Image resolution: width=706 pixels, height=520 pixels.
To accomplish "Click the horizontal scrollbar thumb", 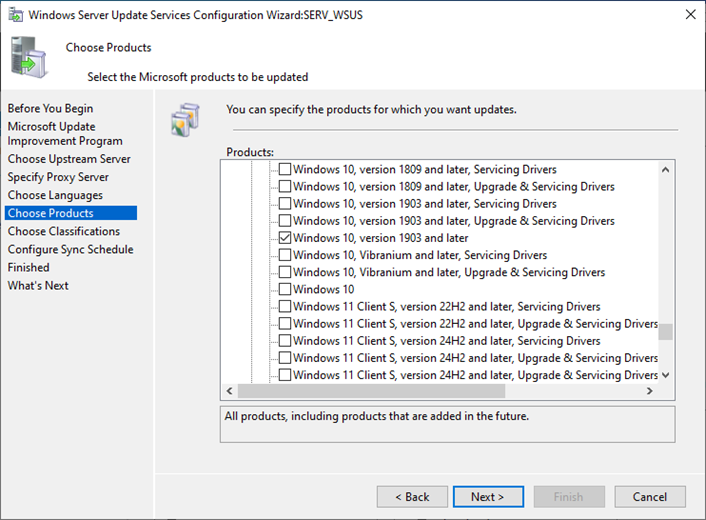I will point(371,391).
